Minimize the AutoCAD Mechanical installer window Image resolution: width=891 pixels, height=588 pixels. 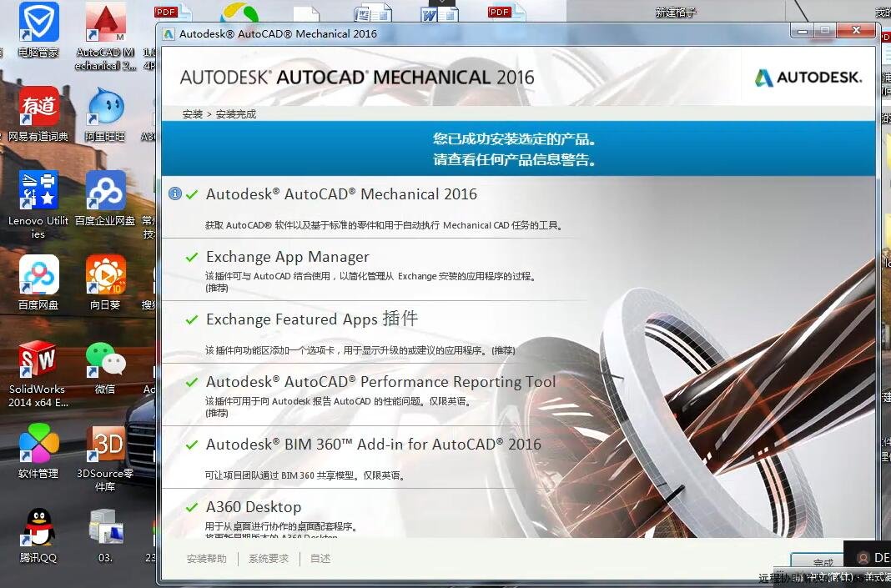[x=803, y=30]
